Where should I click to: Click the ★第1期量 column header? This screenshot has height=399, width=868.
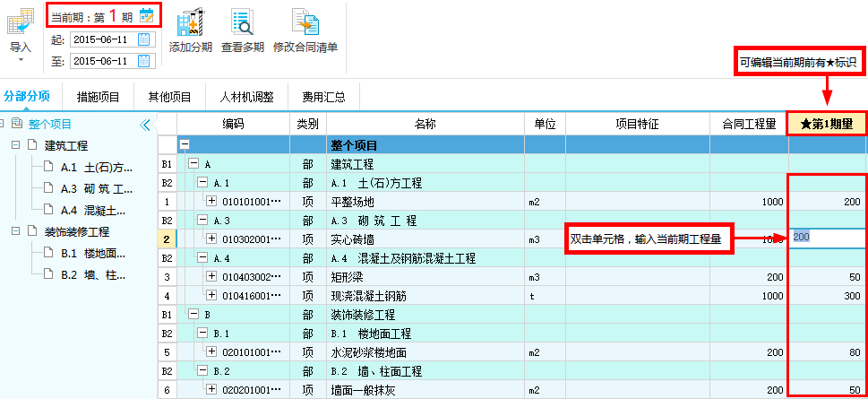827,125
